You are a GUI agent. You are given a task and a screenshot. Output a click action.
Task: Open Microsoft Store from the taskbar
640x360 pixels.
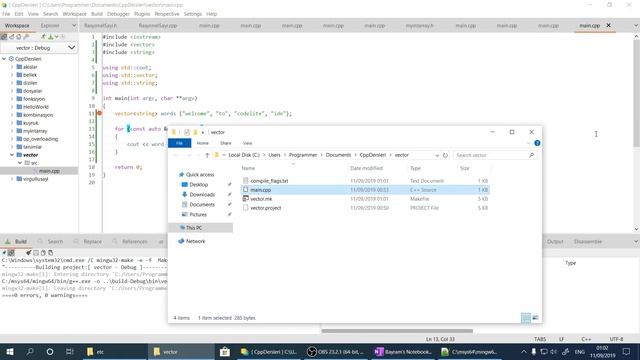tap(224, 351)
